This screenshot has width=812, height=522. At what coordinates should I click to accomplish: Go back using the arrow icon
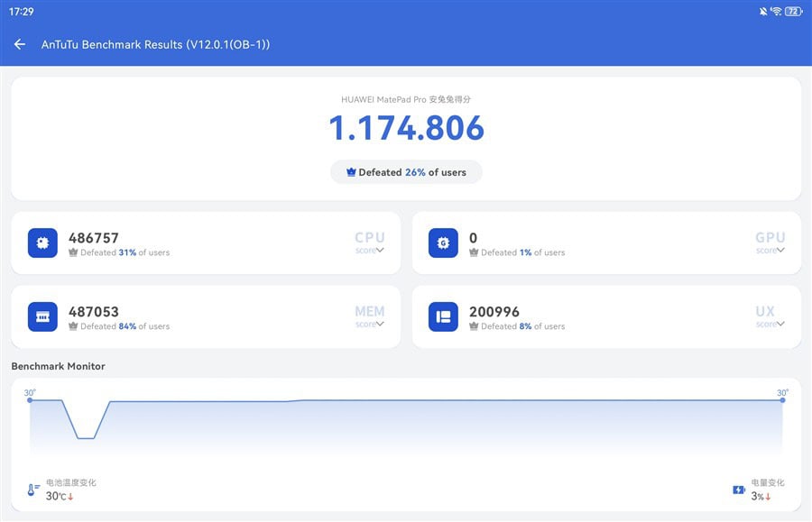tap(20, 44)
